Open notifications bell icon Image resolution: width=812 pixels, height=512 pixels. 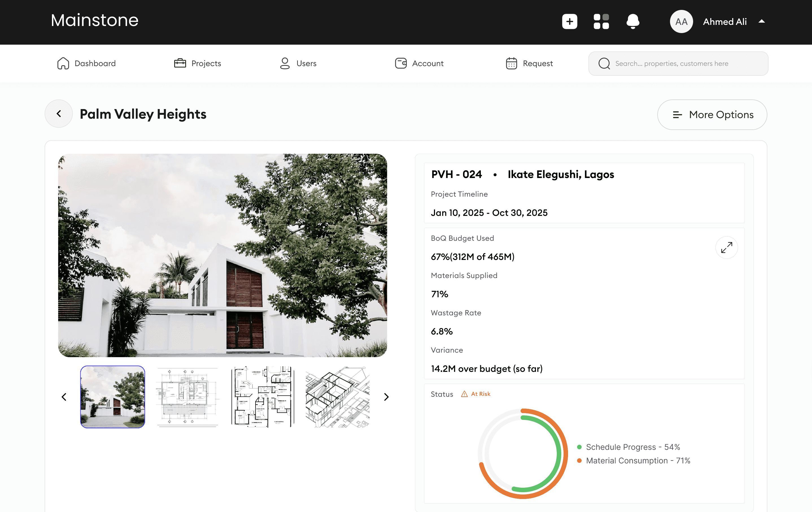[x=633, y=21]
